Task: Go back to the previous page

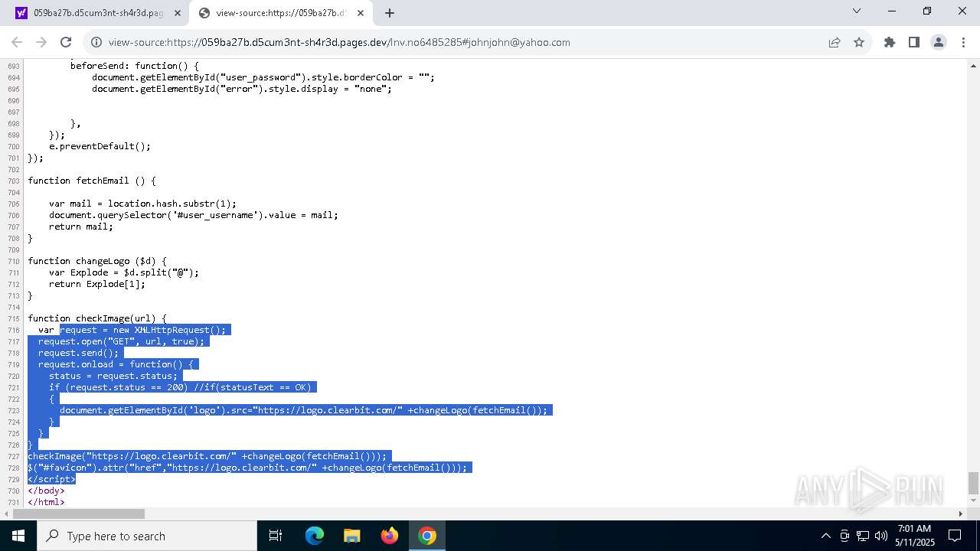Action: [17, 42]
